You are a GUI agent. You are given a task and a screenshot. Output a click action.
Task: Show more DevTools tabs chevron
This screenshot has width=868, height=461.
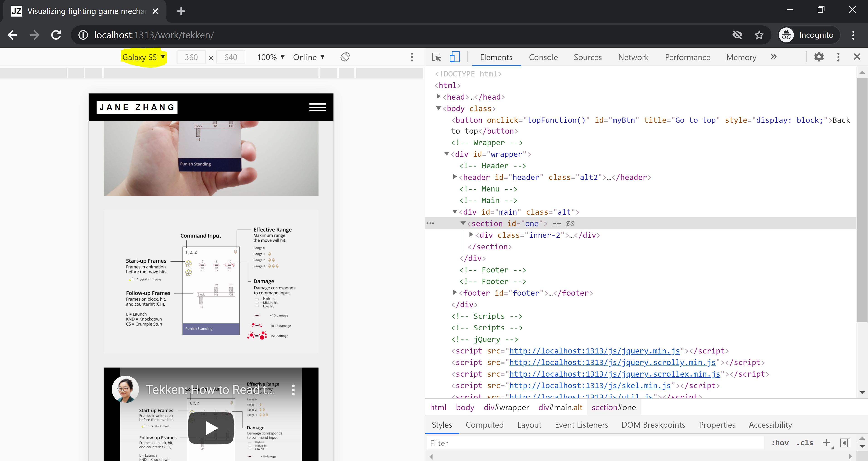pos(774,57)
